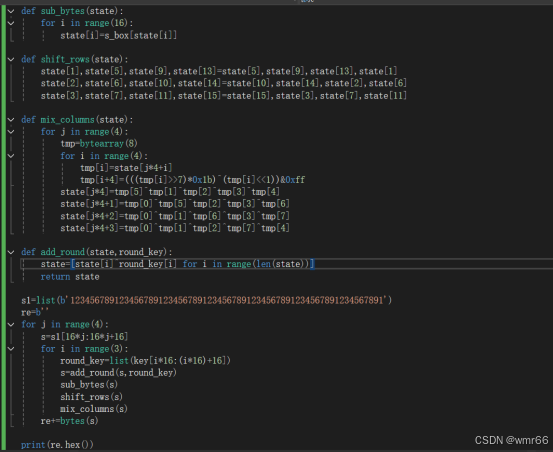Fold the def shift_rows function using its arrow
Screen dimensions: 553x452
click(11, 59)
